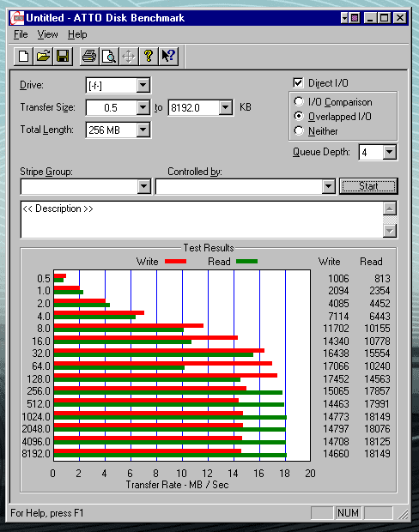
Task: Save results with the floppy disk icon
Action: pyautogui.click(x=63, y=56)
